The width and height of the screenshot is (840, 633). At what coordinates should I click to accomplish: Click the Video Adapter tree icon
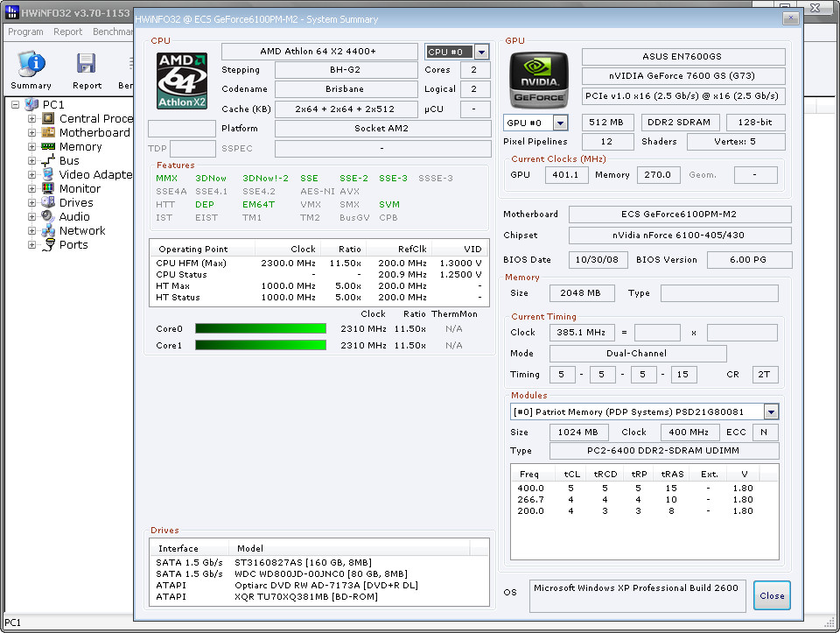tap(48, 174)
